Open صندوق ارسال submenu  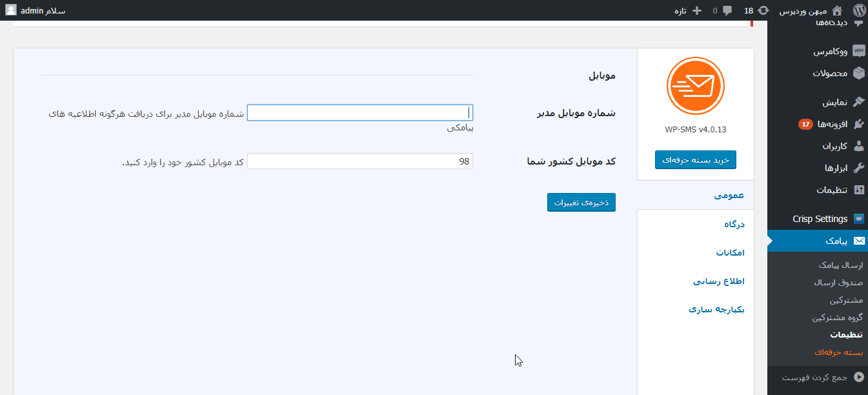pyautogui.click(x=838, y=283)
